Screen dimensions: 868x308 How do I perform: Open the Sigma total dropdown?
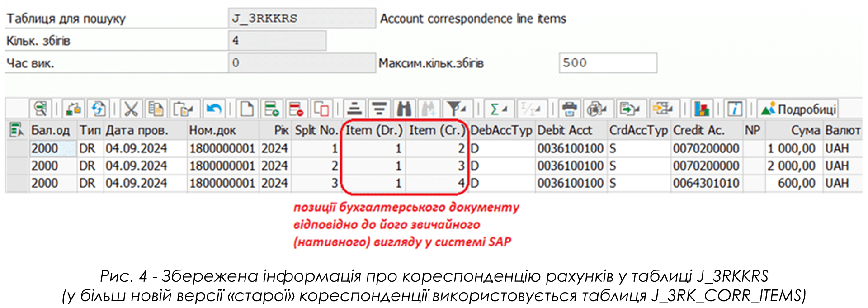499,109
